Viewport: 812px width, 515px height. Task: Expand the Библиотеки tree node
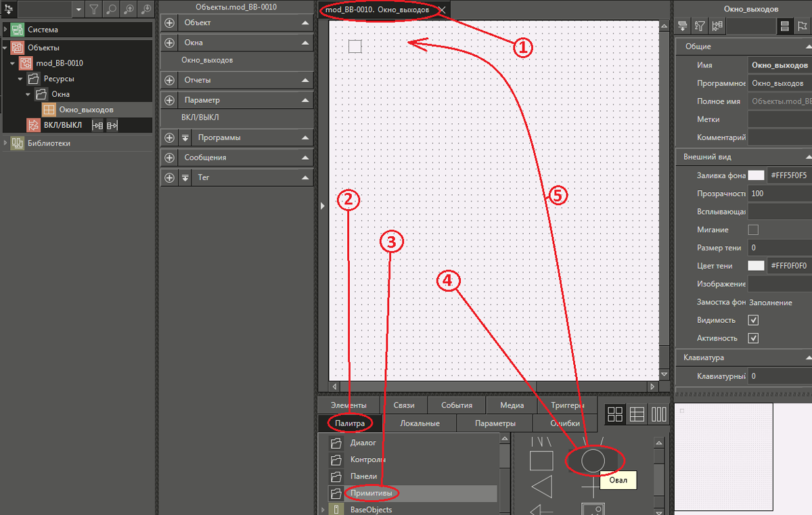[x=6, y=143]
